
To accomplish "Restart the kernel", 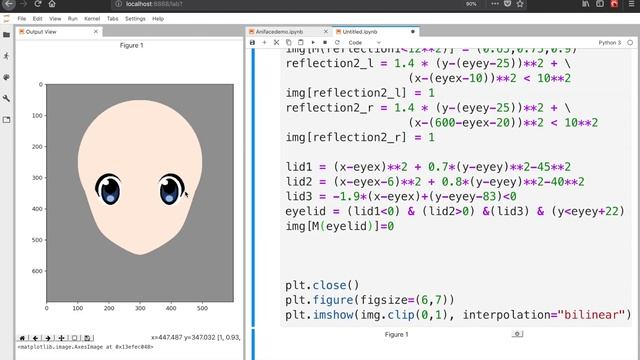I will point(337,42).
